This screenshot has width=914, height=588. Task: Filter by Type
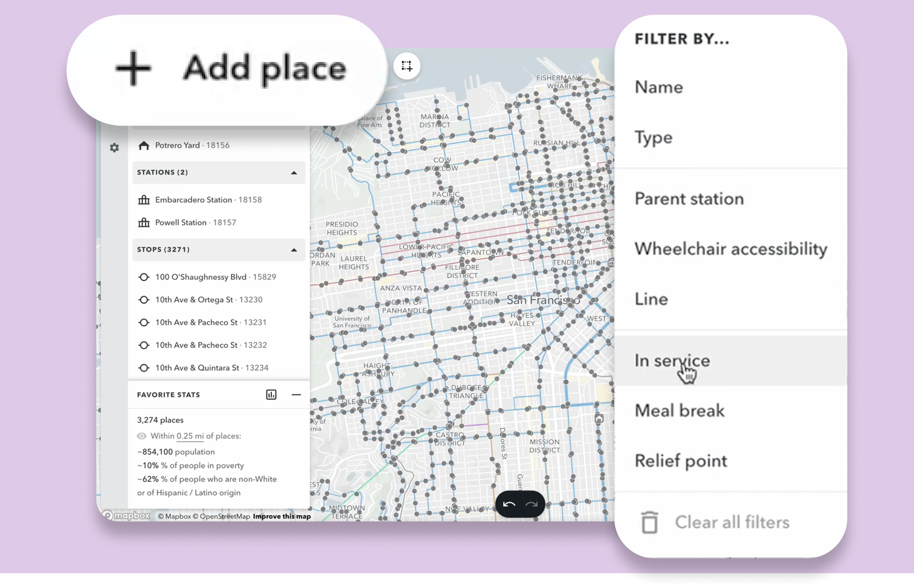(x=731, y=137)
